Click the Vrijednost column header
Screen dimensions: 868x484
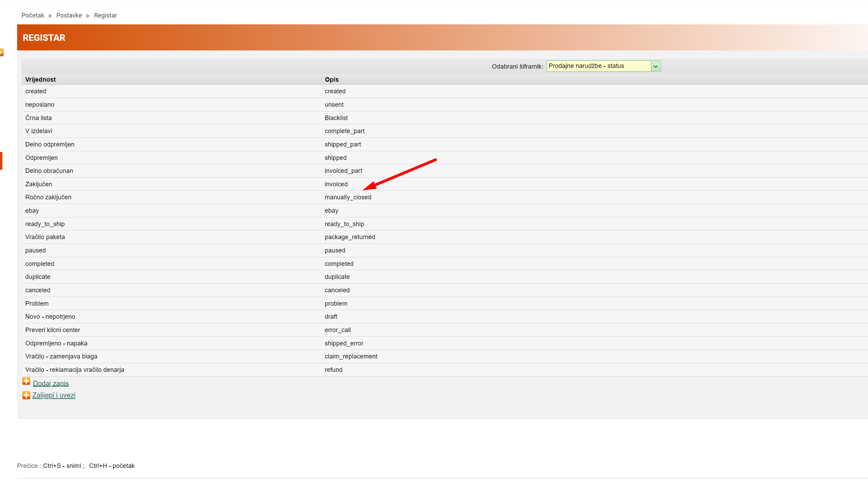[40, 80]
